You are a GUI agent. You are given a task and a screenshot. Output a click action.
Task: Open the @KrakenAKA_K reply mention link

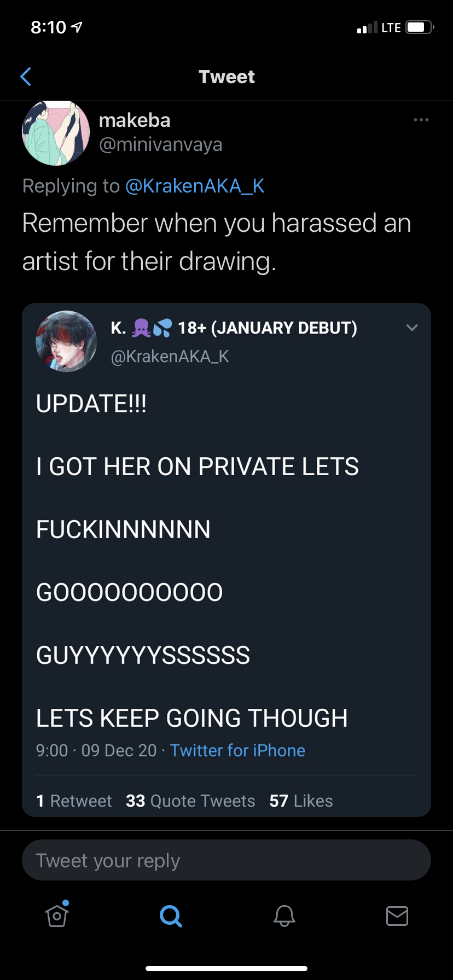pos(195,186)
